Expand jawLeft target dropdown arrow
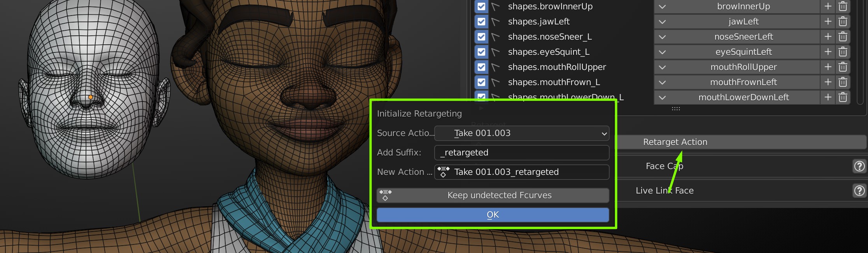The width and height of the screenshot is (868, 253). pyautogui.click(x=662, y=21)
